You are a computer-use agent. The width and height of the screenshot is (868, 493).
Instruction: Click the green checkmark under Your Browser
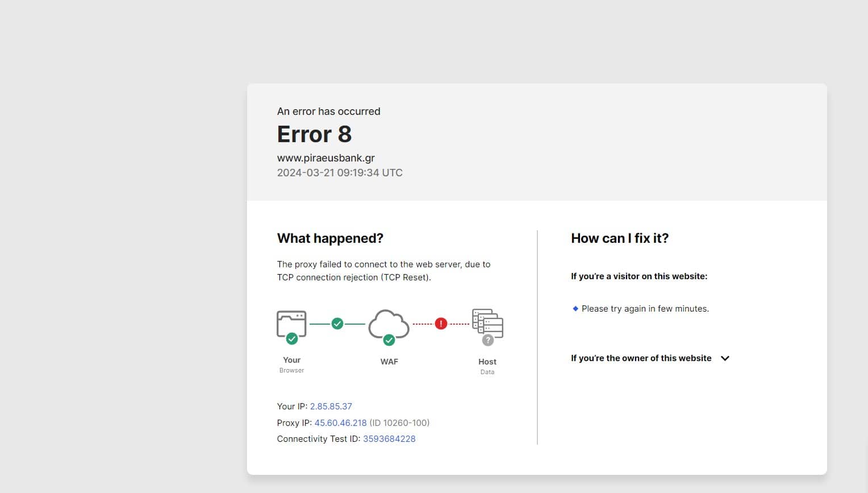point(291,338)
